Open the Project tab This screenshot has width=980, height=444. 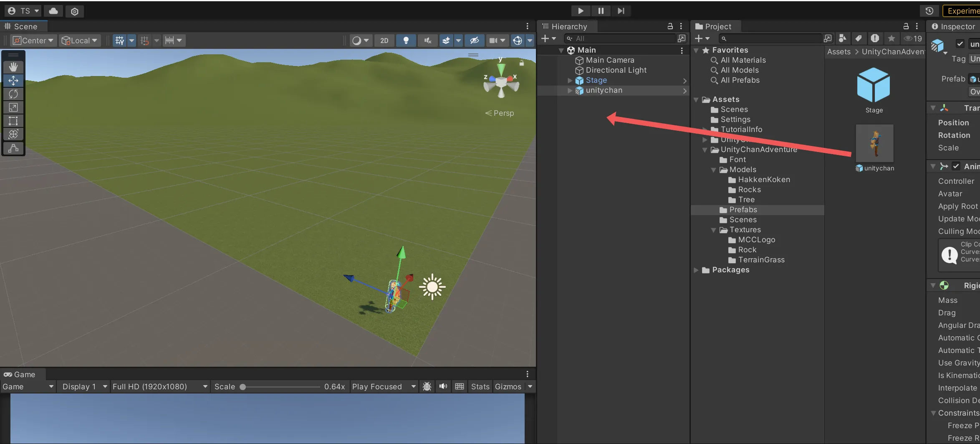714,26
